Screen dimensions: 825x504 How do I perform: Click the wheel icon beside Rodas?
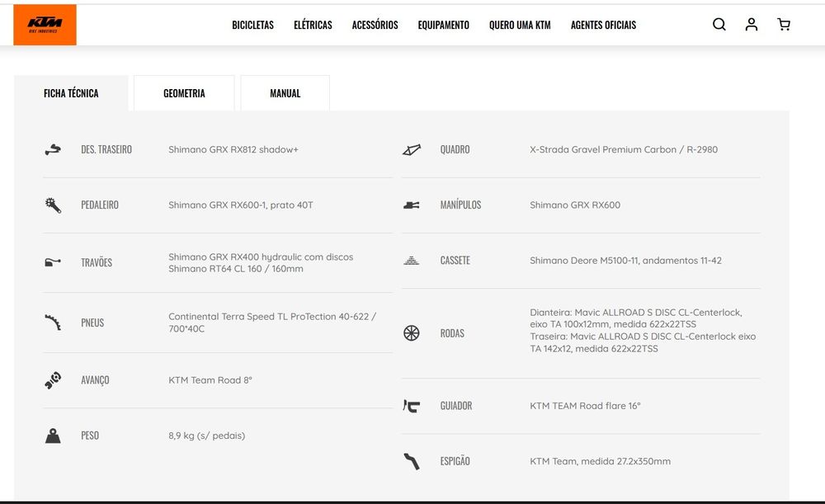[x=412, y=333]
